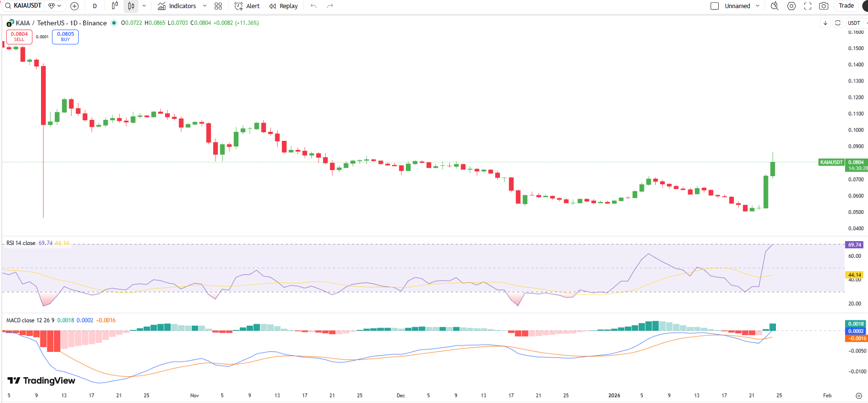
Task: Click the 0.0805 BUY button
Action: pyautogui.click(x=65, y=37)
